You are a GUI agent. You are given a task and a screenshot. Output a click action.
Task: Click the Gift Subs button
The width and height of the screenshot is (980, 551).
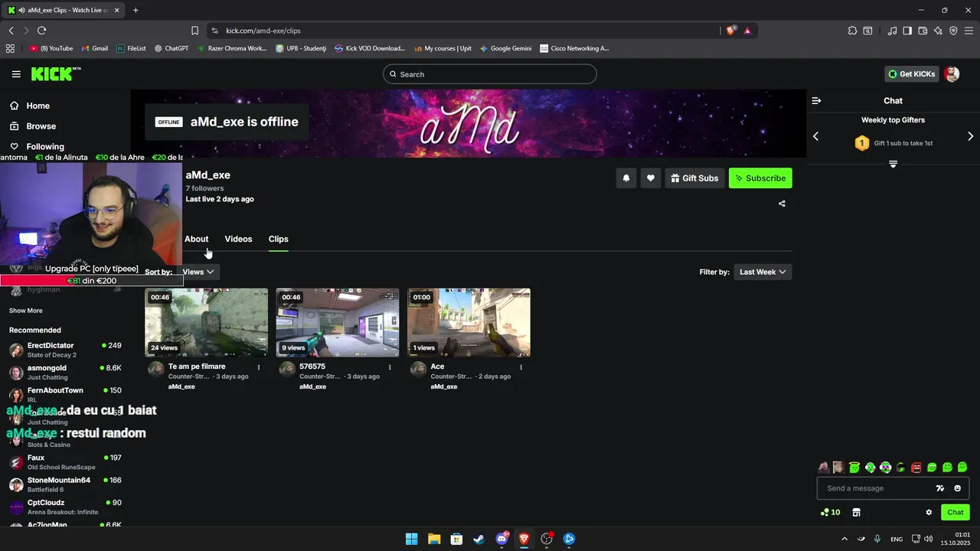click(x=694, y=178)
